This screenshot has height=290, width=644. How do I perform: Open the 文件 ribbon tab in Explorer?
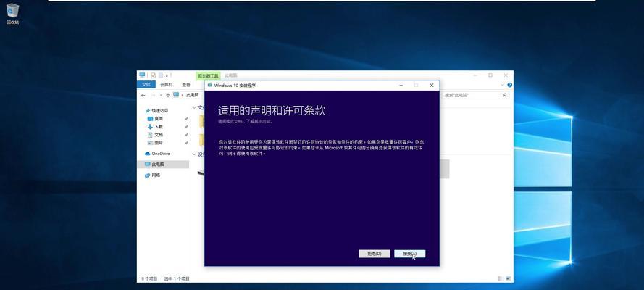pyautogui.click(x=146, y=85)
